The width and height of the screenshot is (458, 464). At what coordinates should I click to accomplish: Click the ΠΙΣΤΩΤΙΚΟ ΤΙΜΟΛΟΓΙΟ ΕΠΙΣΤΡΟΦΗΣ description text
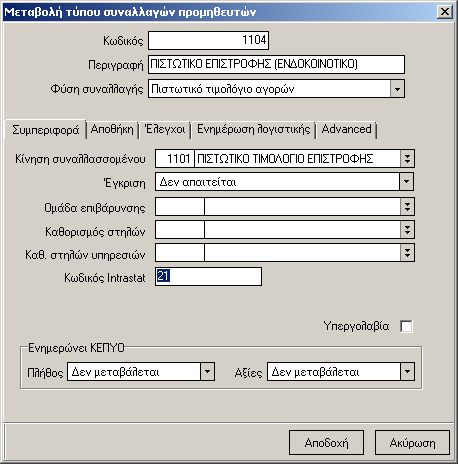285,159
